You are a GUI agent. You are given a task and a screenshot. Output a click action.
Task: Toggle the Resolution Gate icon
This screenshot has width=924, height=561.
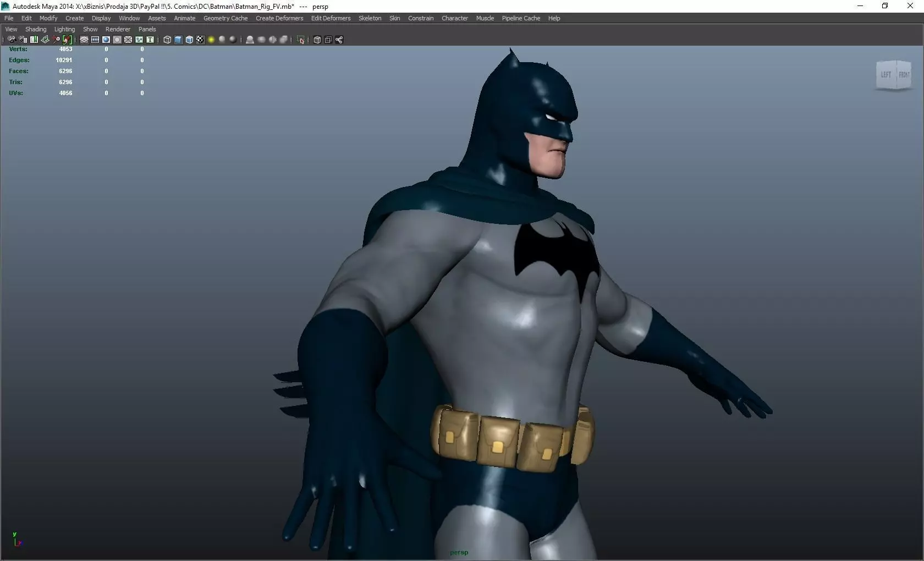(106, 40)
